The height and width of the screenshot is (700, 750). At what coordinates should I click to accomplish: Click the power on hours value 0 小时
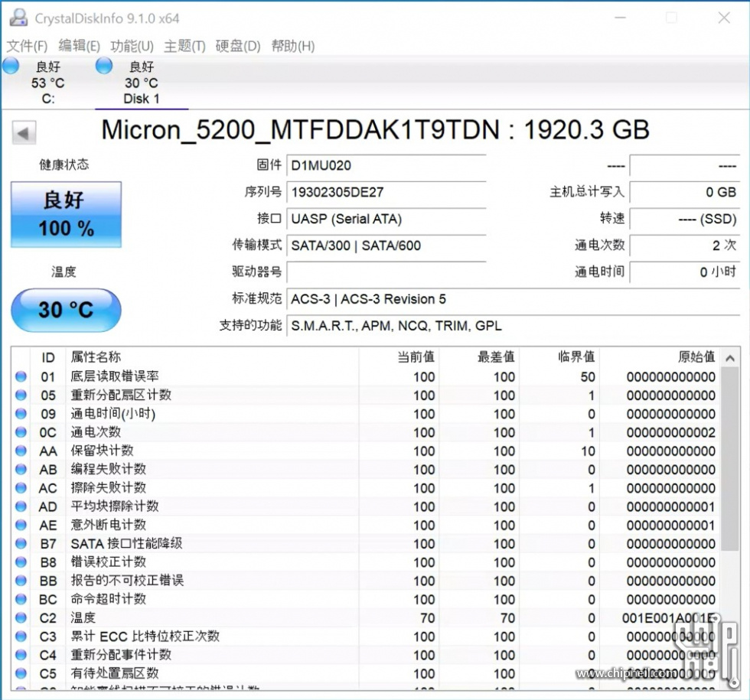(x=685, y=272)
